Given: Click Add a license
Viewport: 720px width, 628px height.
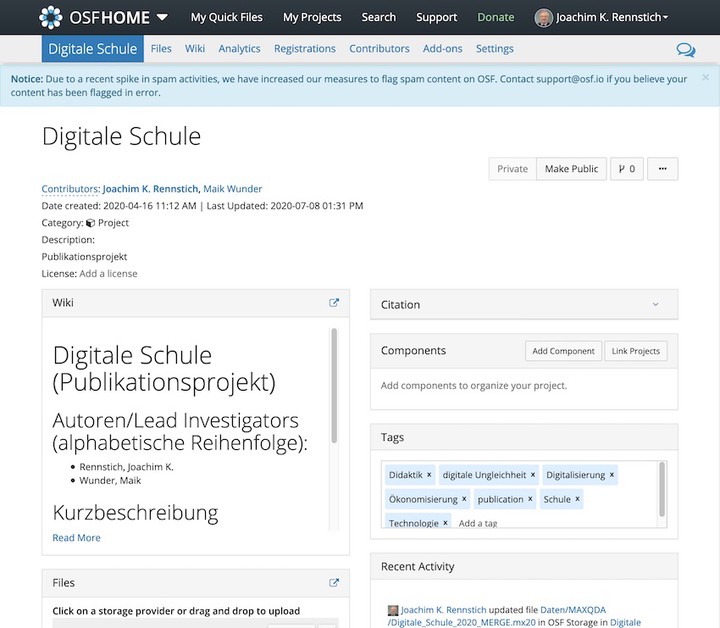Looking at the screenshot, I should coord(108,274).
